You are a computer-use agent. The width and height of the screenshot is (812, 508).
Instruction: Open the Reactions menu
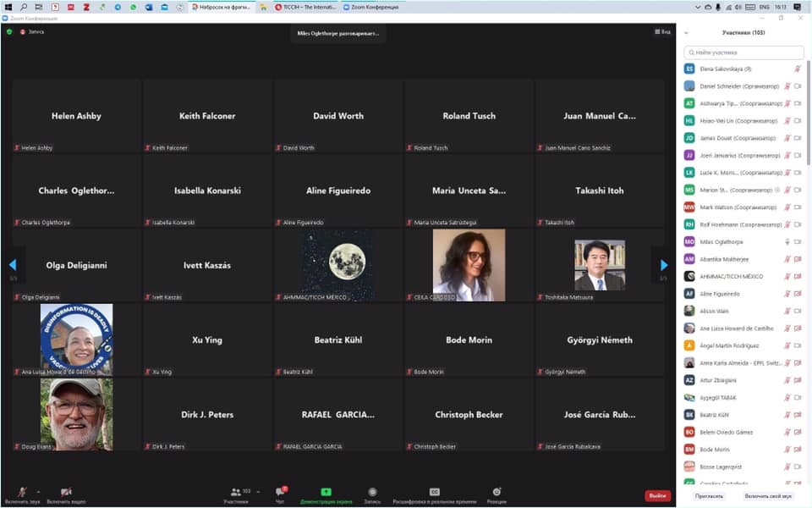(x=497, y=494)
